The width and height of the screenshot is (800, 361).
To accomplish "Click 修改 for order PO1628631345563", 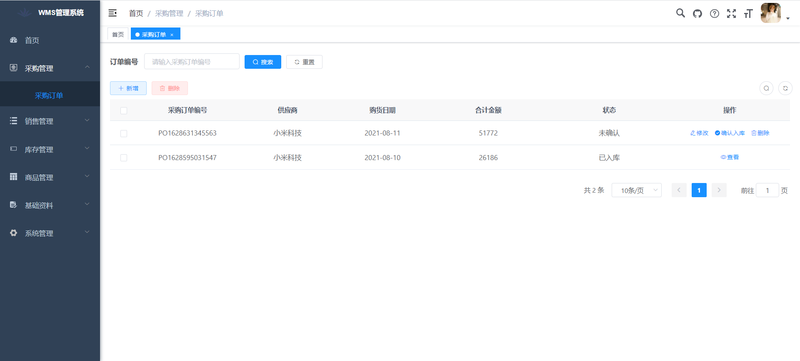I will [699, 133].
